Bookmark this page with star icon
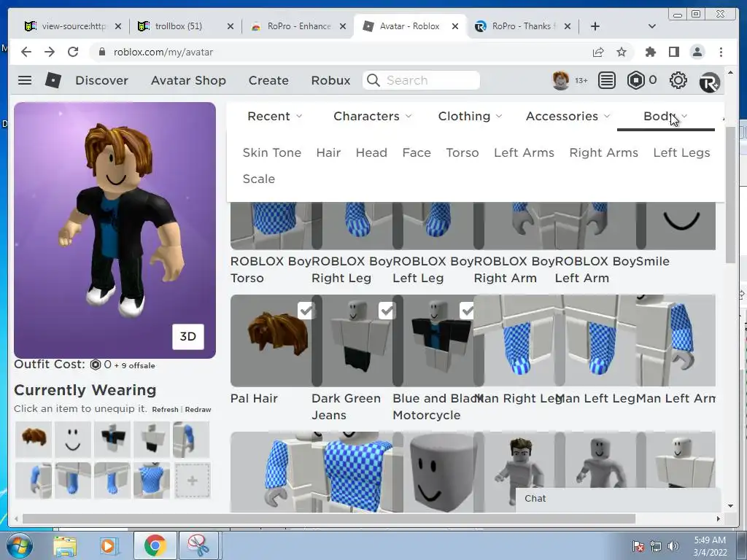This screenshot has height=560, width=747. pyautogui.click(x=622, y=52)
